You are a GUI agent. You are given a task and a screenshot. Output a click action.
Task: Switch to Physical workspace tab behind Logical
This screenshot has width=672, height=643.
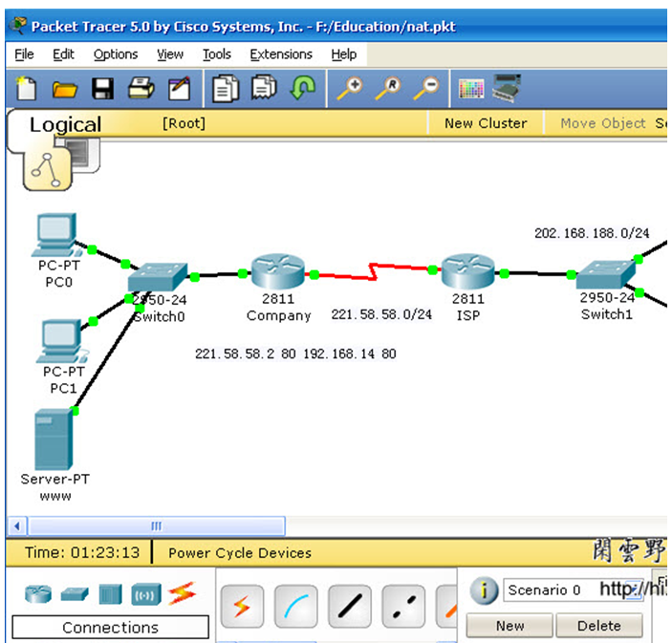click(86, 155)
